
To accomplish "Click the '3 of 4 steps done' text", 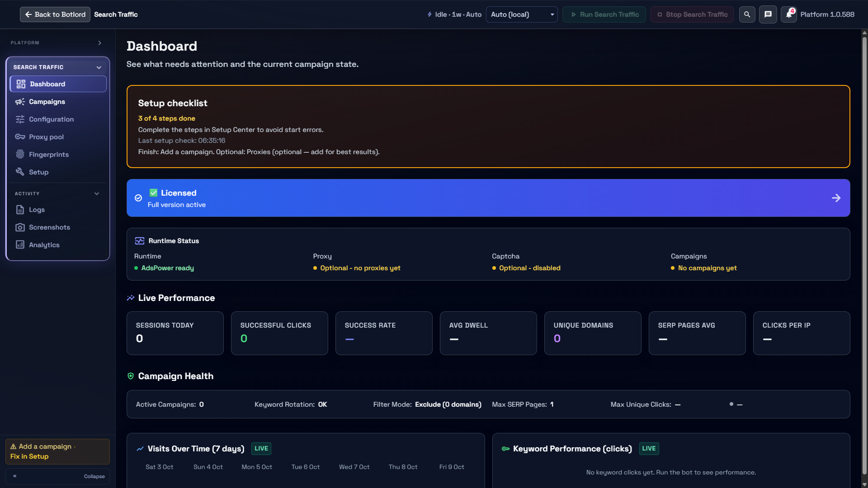I will tap(166, 118).
